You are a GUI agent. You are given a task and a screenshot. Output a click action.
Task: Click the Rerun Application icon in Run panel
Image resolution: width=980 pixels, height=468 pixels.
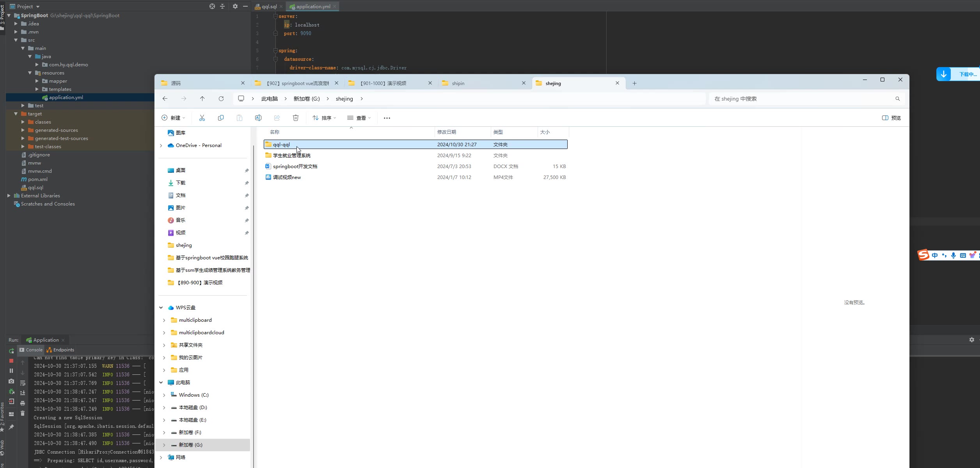(x=11, y=351)
